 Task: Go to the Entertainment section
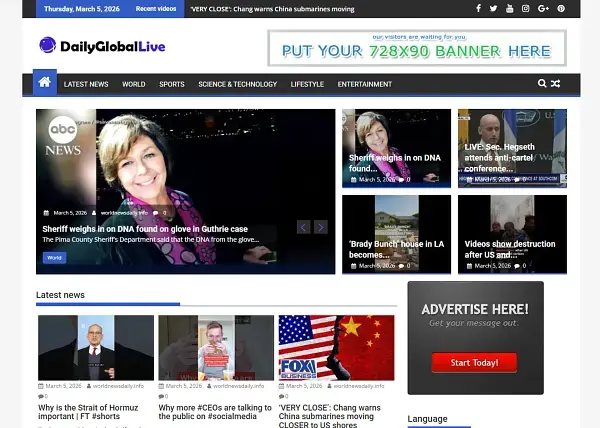click(364, 84)
